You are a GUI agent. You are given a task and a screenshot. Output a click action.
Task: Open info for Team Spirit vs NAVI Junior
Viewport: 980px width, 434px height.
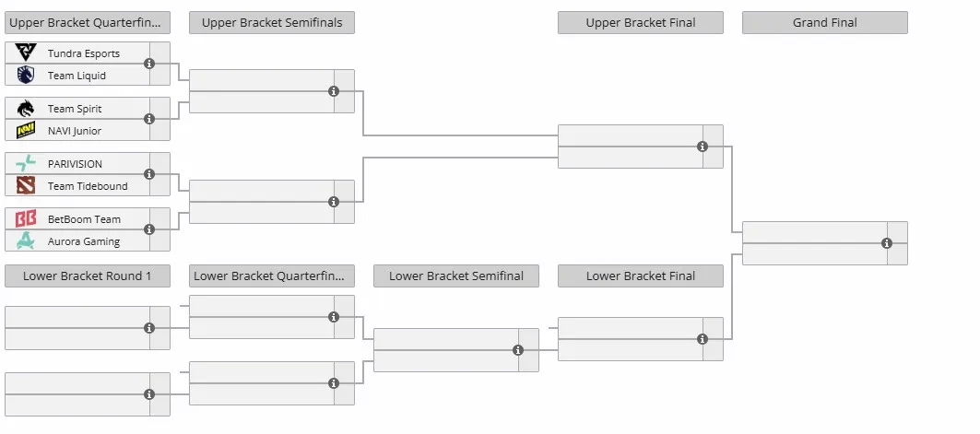click(x=149, y=119)
